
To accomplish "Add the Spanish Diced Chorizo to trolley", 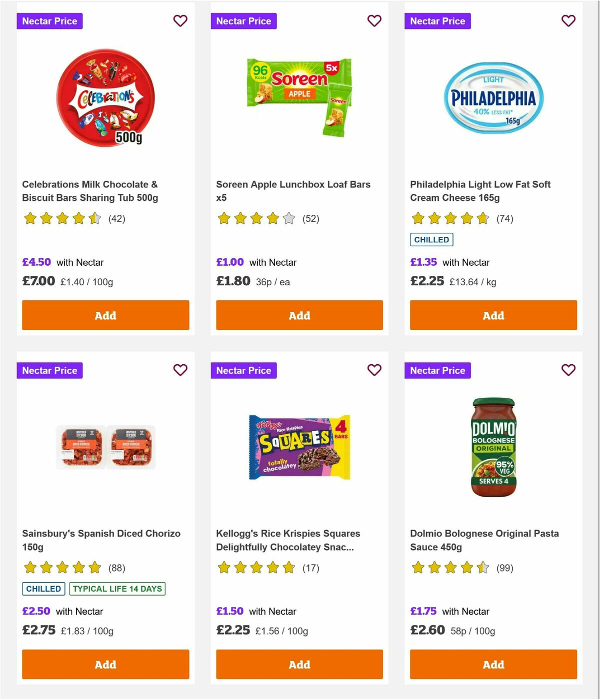I will pyautogui.click(x=105, y=665).
